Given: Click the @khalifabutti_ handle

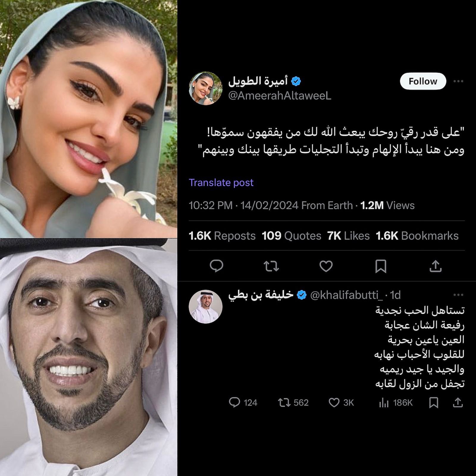Looking at the screenshot, I should (346, 295).
